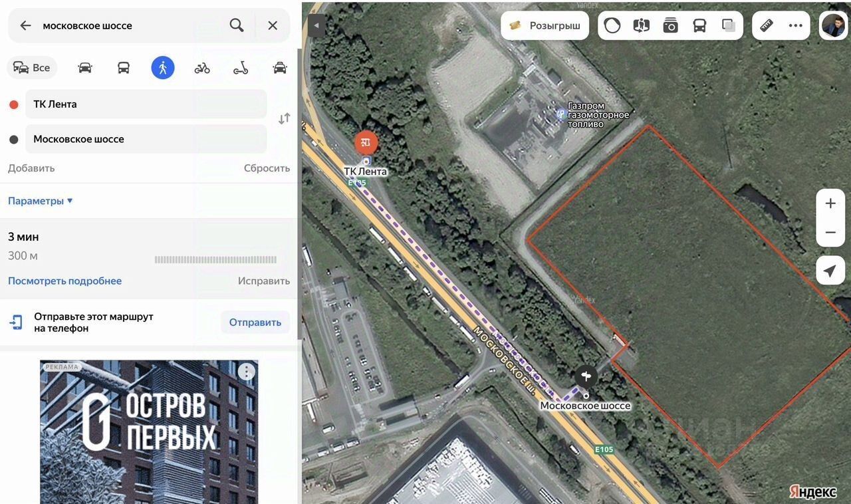Zoom in with the plus button
This screenshot has height=504, width=851.
[x=830, y=203]
